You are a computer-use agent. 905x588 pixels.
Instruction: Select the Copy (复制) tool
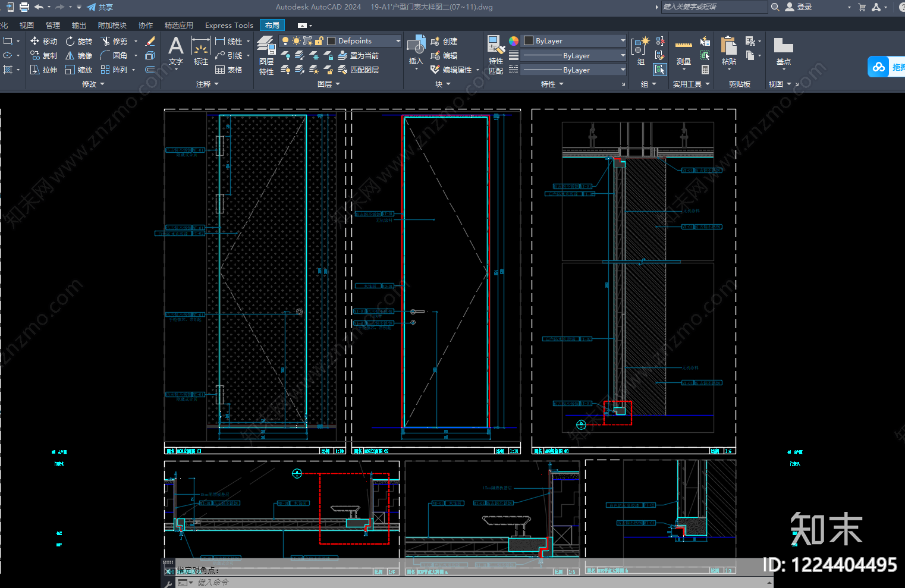pos(43,55)
